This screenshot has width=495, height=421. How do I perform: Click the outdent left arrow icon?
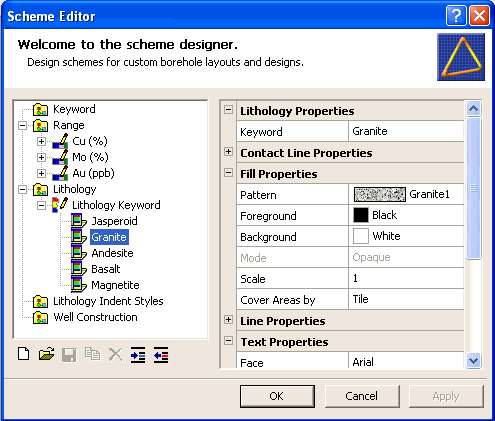click(161, 355)
